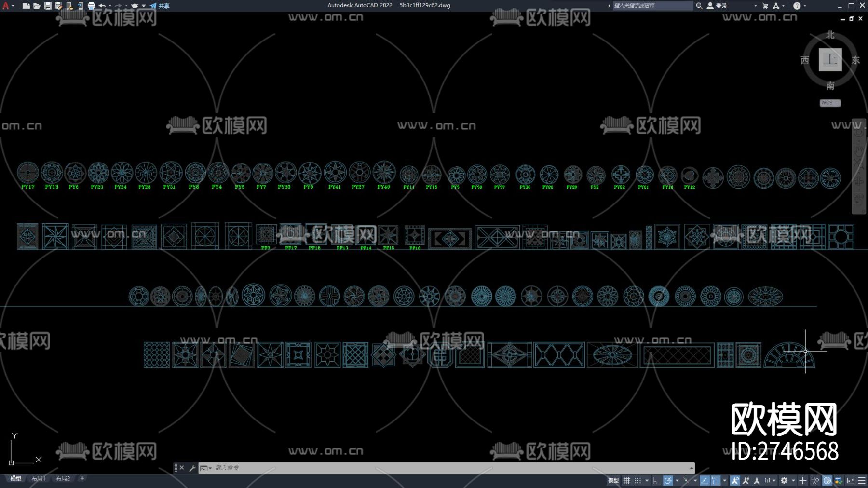
Task: Click the search magnifier icon
Action: [699, 6]
